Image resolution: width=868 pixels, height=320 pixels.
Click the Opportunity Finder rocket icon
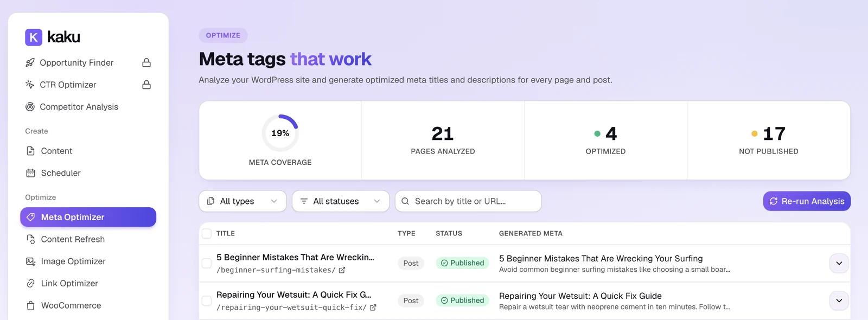tap(30, 62)
